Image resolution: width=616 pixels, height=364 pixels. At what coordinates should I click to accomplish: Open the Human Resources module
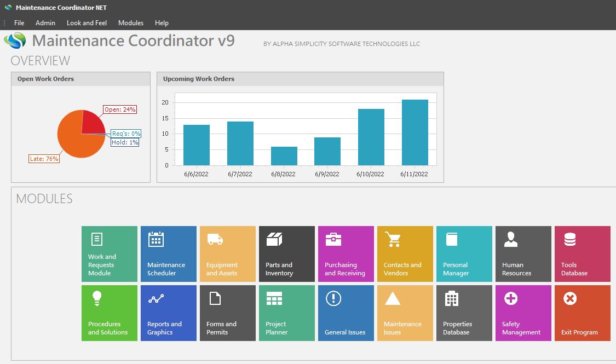(x=523, y=253)
